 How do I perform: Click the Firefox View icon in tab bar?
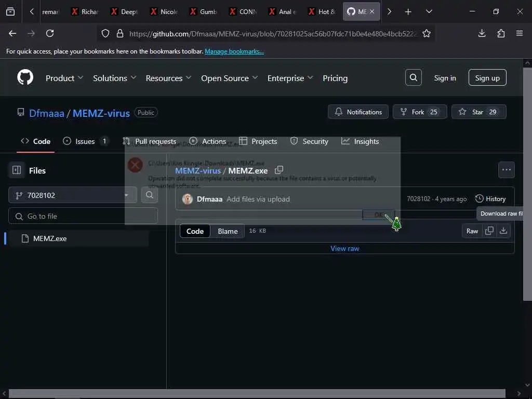point(10,11)
